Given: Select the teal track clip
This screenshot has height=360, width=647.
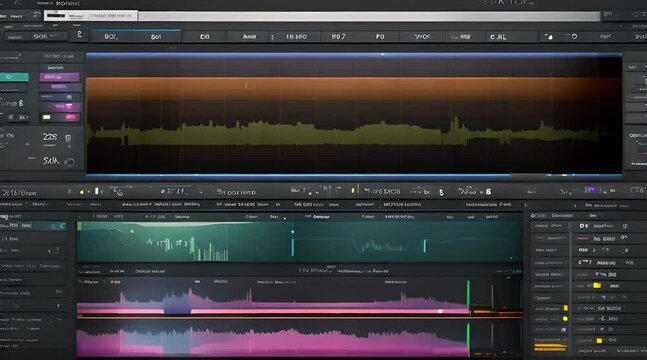Looking at the screenshot, I should click(x=300, y=242).
